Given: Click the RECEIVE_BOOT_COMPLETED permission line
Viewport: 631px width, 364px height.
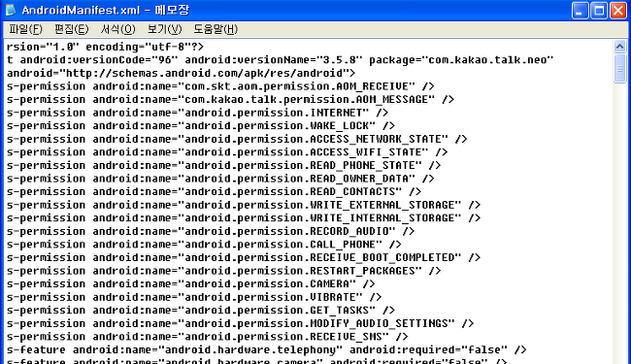Looking at the screenshot, I should click(x=244, y=257).
